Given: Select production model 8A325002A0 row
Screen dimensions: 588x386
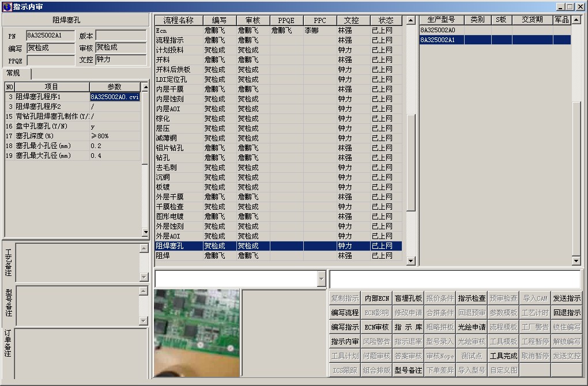Looking at the screenshot, I should [495, 30].
